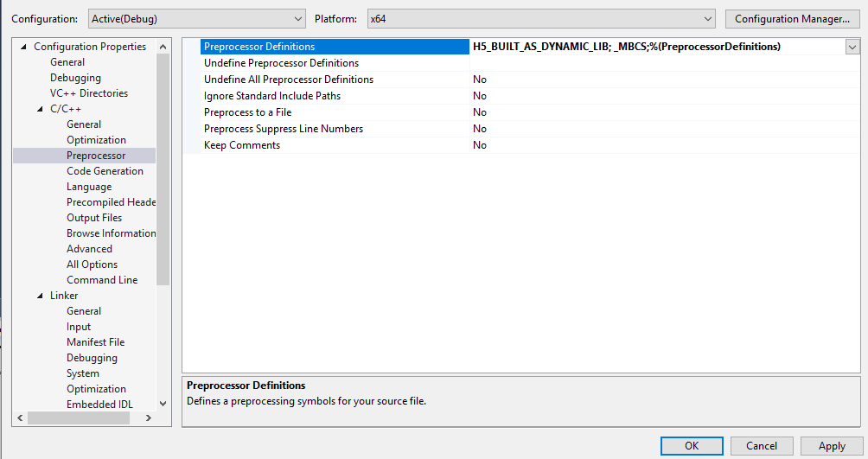Click the Preprocessor Definitions value field
Image resolution: width=868 pixels, height=459 pixels.
click(x=657, y=47)
